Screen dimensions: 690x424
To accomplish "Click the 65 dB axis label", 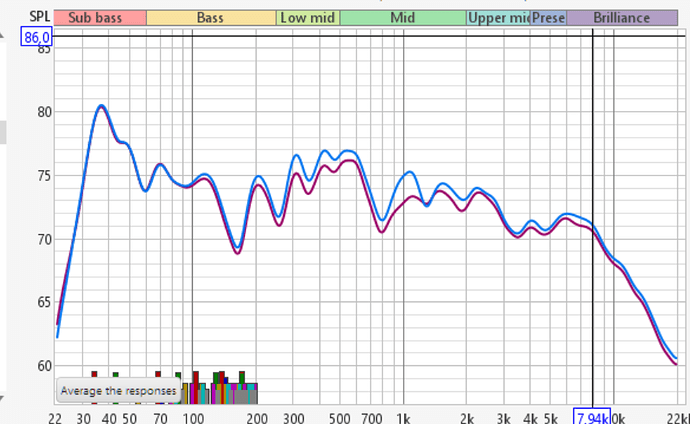I will coord(44,303).
